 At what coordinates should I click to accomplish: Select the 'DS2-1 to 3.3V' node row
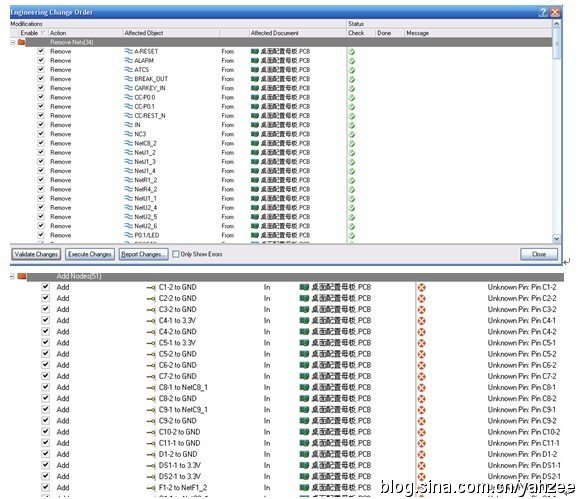(180, 476)
